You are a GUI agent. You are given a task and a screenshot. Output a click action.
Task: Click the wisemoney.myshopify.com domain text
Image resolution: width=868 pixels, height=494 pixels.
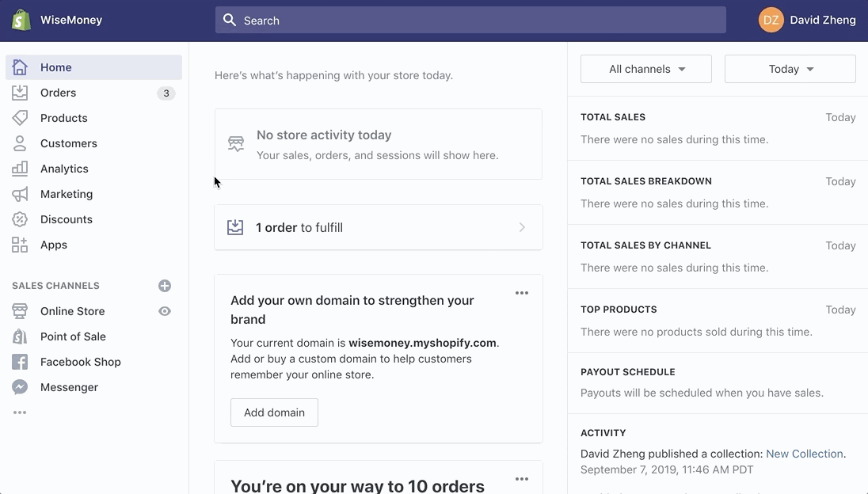click(422, 343)
